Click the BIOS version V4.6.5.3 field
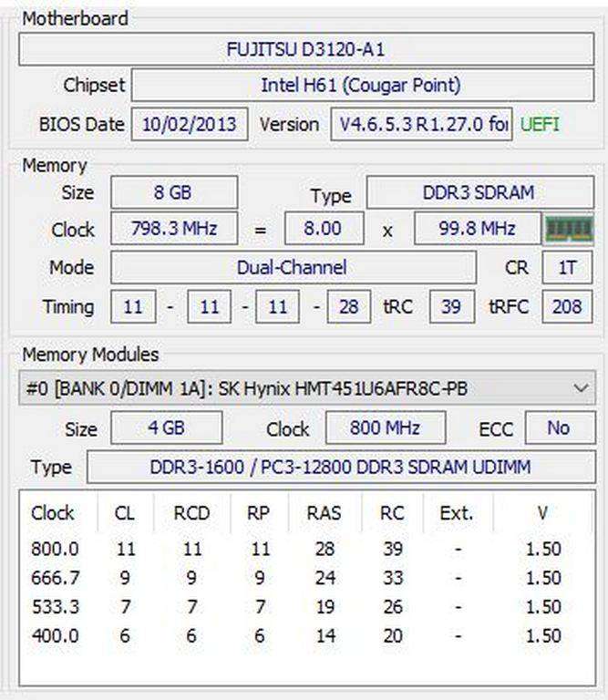The width and height of the screenshot is (608, 700). (421, 124)
